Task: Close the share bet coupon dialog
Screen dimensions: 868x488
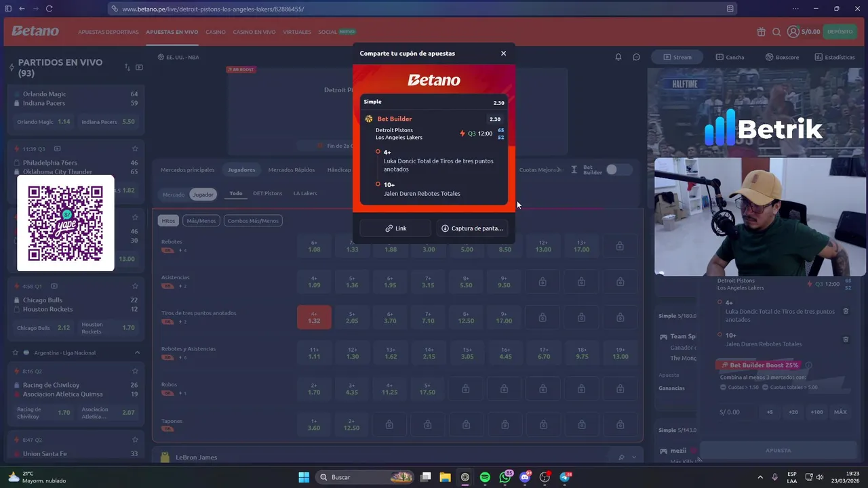Action: 503,54
